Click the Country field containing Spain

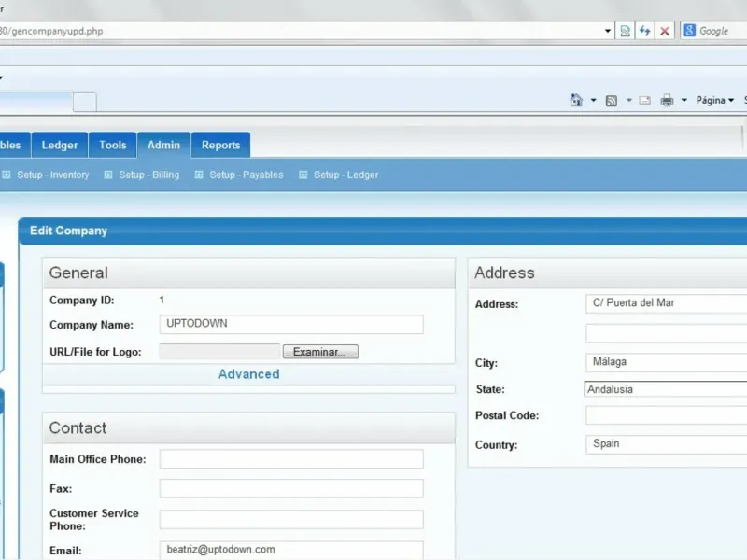pyautogui.click(x=666, y=444)
